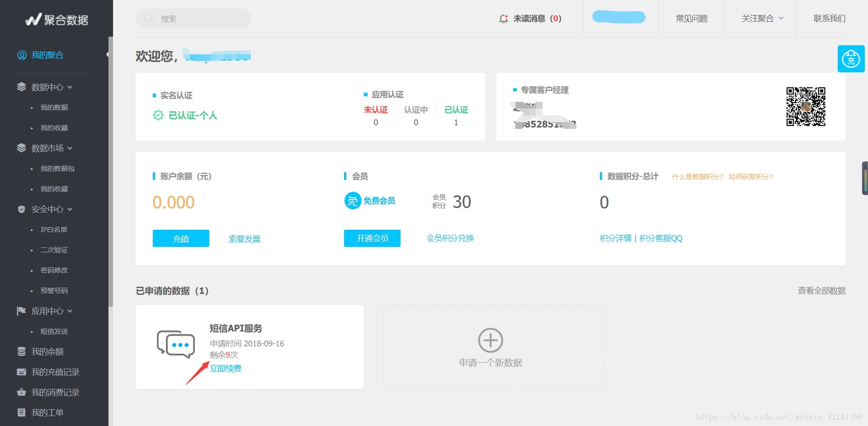Click the 数据中心 layers icon
Image resolution: width=868 pixels, height=426 pixels.
(x=21, y=87)
